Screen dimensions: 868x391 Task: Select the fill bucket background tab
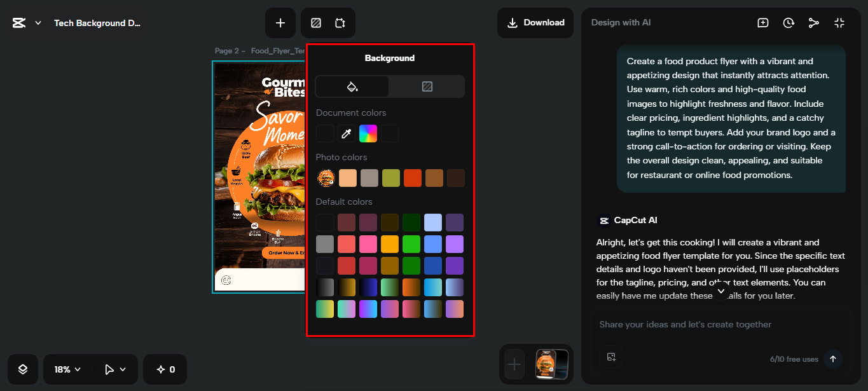coord(352,86)
